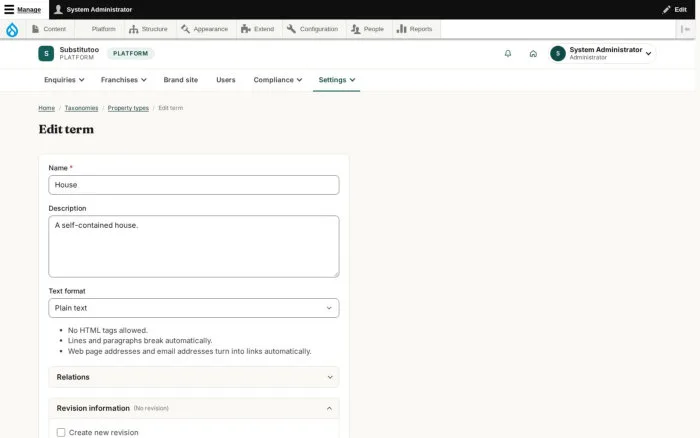
Task: Open the Text format dropdown
Action: [194, 308]
